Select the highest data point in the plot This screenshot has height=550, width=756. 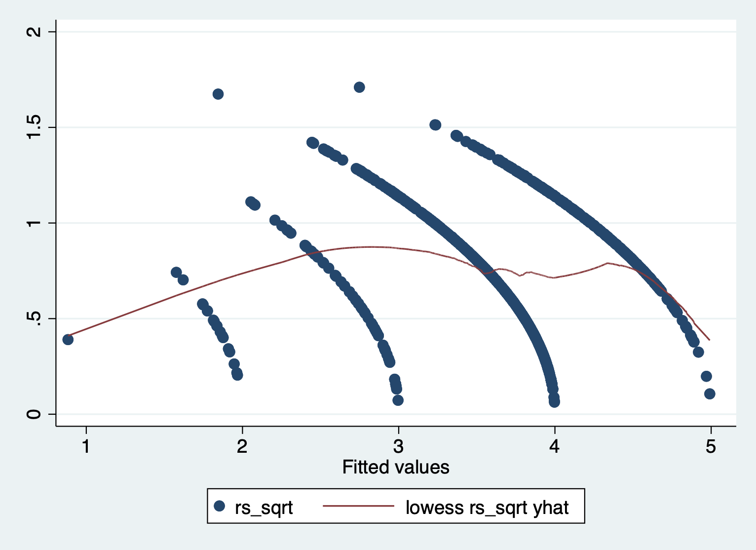[x=359, y=87]
